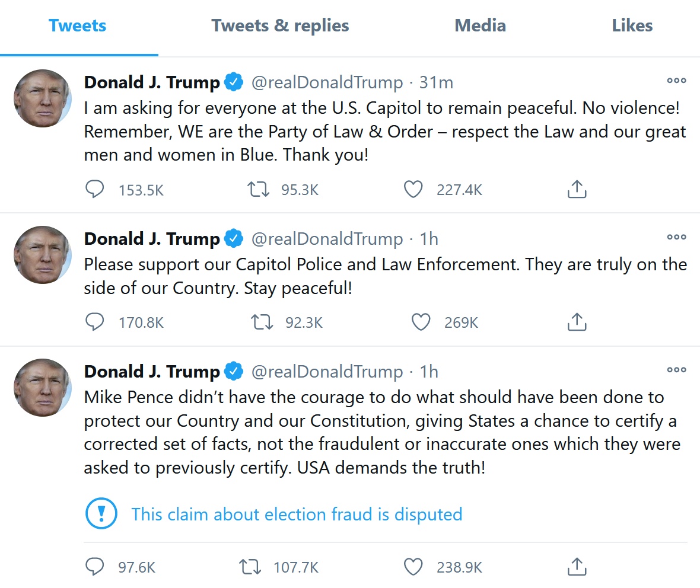Share the first tweet via upload icon
Viewport: 700px width, 588px height.
(577, 190)
